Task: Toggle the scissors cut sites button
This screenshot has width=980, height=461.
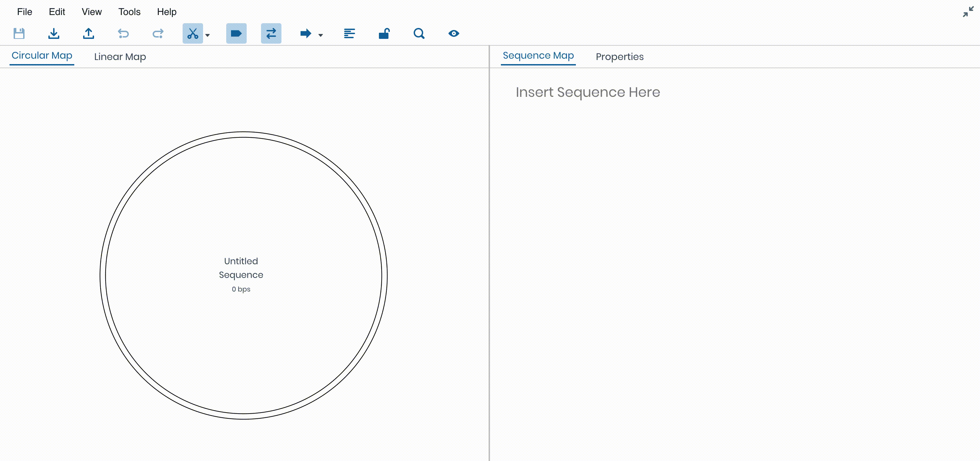Action: pyautogui.click(x=193, y=33)
